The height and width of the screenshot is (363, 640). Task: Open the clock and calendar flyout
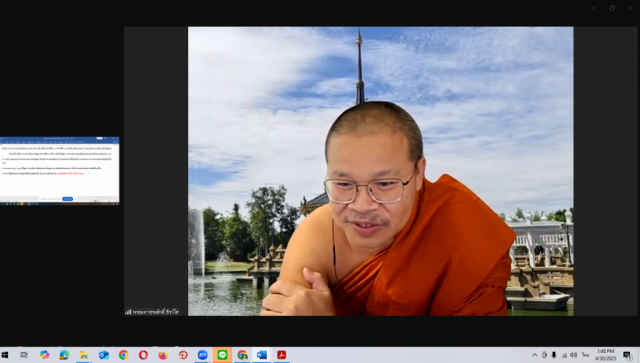coord(605,355)
